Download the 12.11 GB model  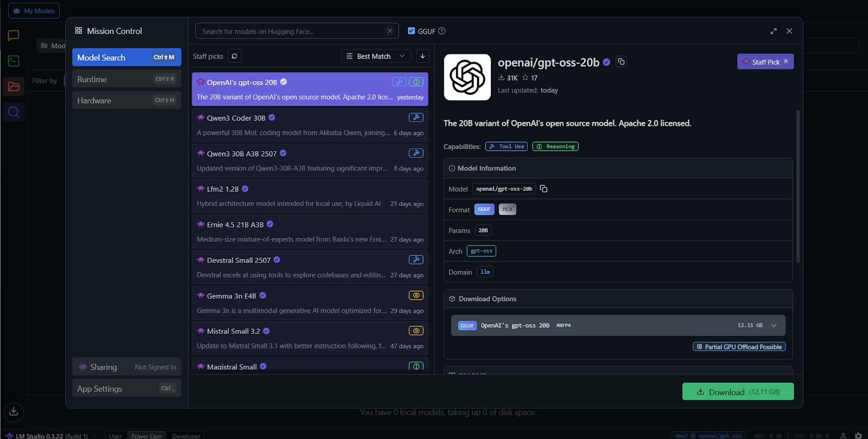(x=738, y=392)
